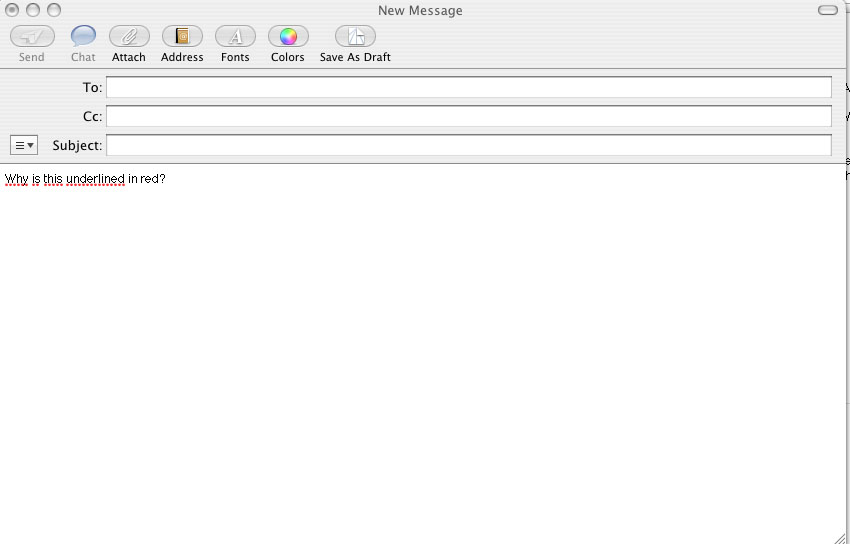Viewport: 850px width, 544px height.
Task: Click into the Cc address field
Action: [468, 116]
